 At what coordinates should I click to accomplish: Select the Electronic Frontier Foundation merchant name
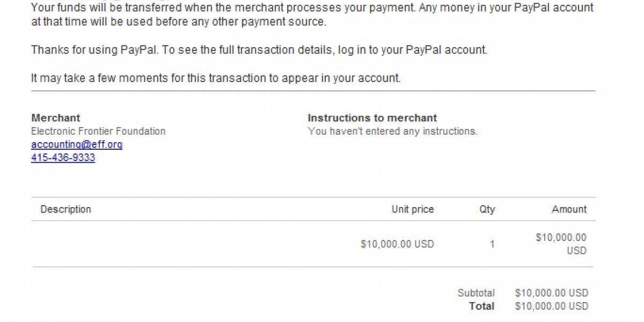[98, 131]
